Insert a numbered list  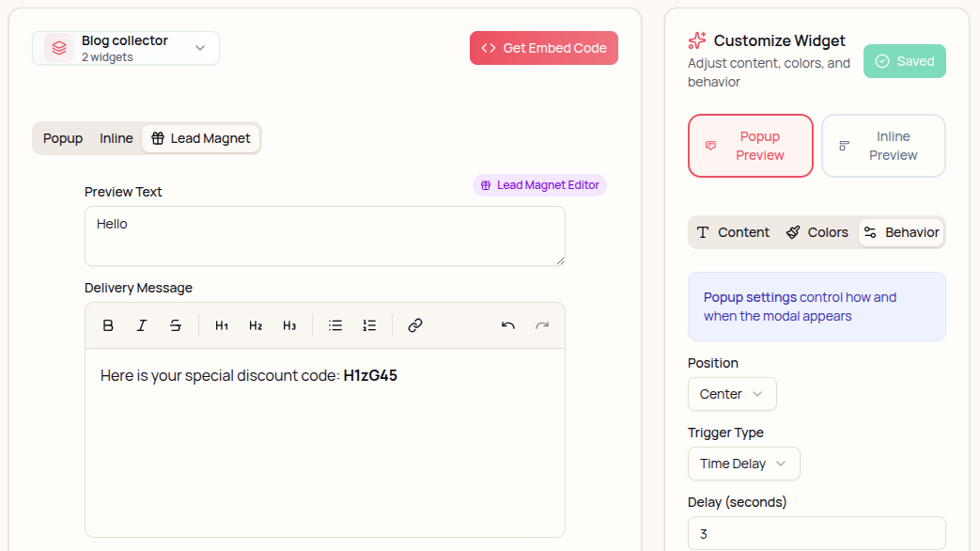coord(369,324)
